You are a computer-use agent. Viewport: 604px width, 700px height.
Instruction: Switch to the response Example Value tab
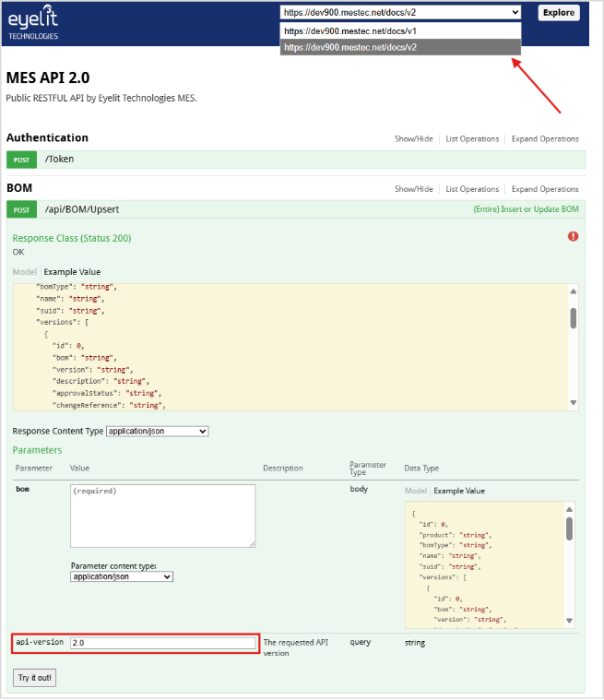72,272
